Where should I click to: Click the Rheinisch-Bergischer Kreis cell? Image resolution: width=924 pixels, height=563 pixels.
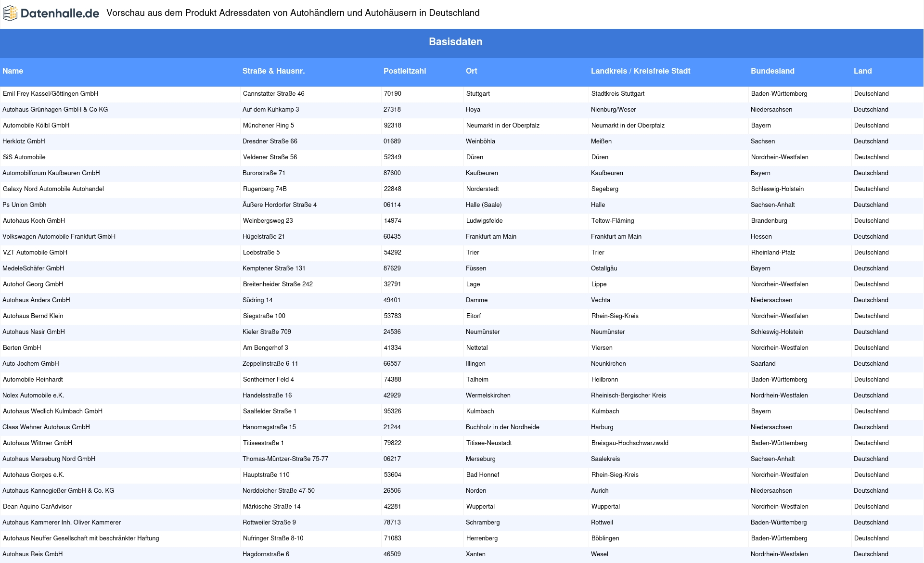[x=629, y=396]
